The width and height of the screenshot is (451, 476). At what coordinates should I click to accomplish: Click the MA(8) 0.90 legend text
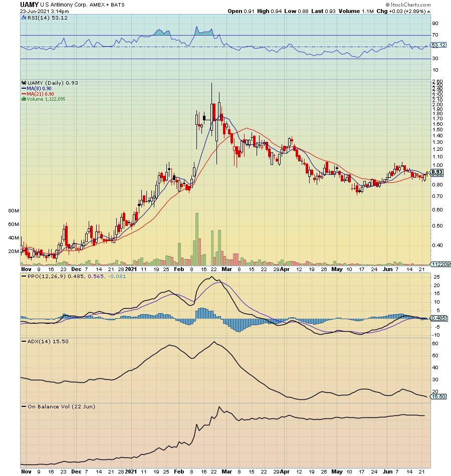(x=39, y=88)
